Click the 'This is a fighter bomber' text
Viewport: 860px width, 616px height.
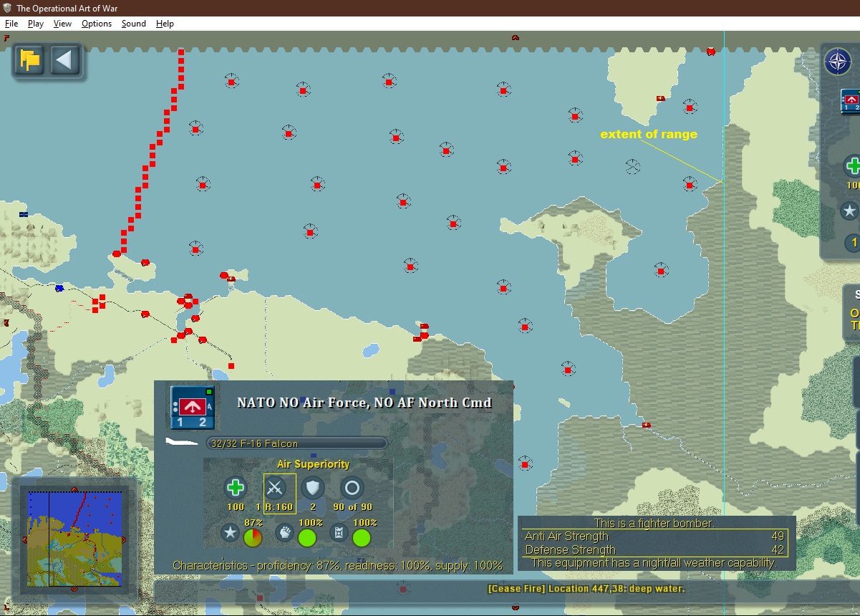pyautogui.click(x=654, y=524)
